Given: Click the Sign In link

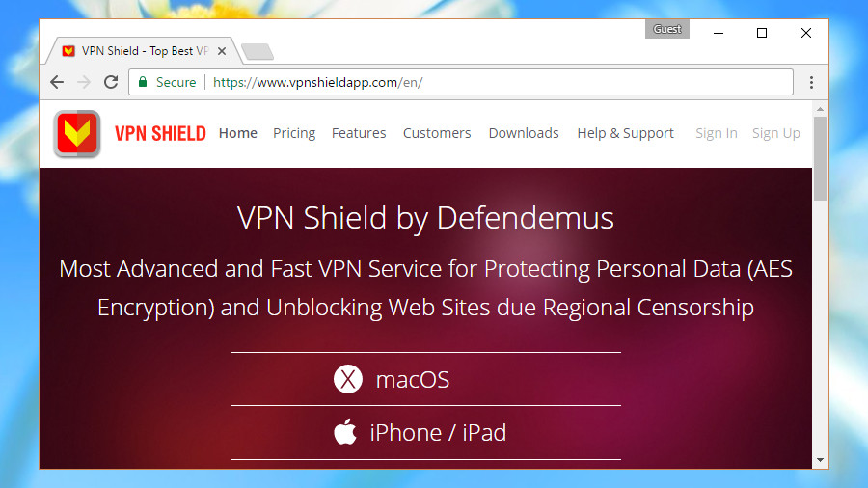Looking at the screenshot, I should click(x=717, y=133).
